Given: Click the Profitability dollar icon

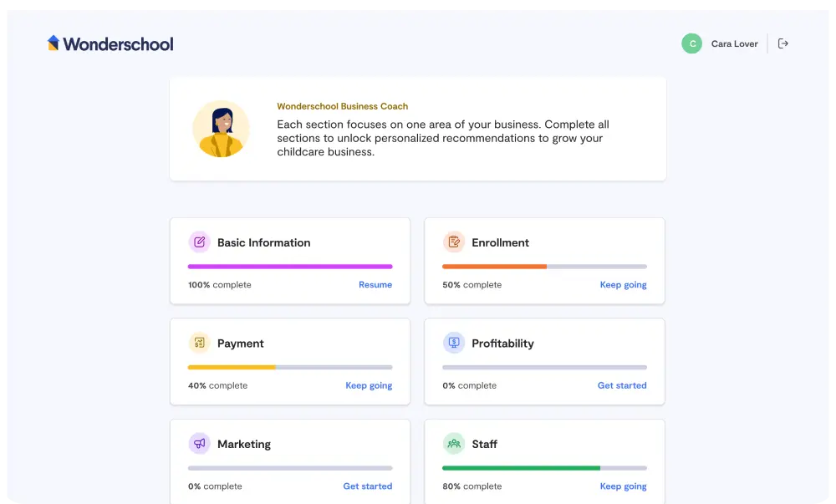Looking at the screenshot, I should 454,344.
